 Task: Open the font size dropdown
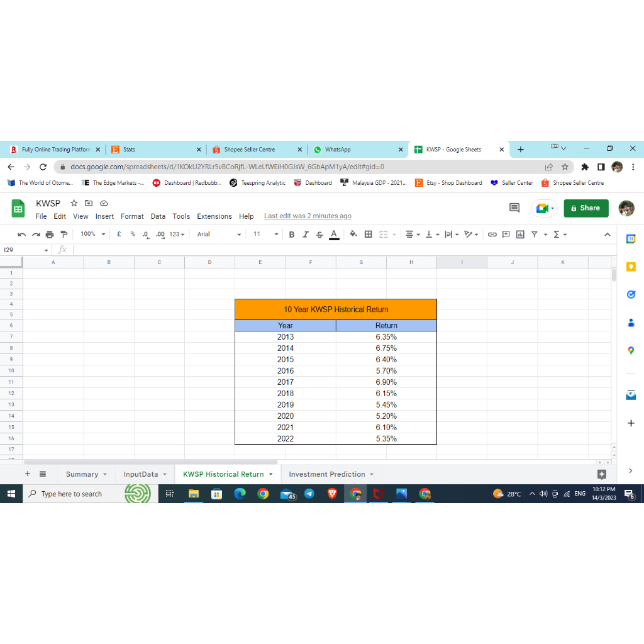[265, 235]
